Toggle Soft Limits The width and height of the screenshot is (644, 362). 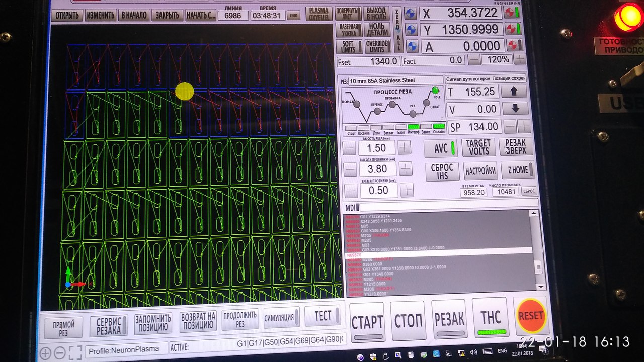[x=350, y=46]
